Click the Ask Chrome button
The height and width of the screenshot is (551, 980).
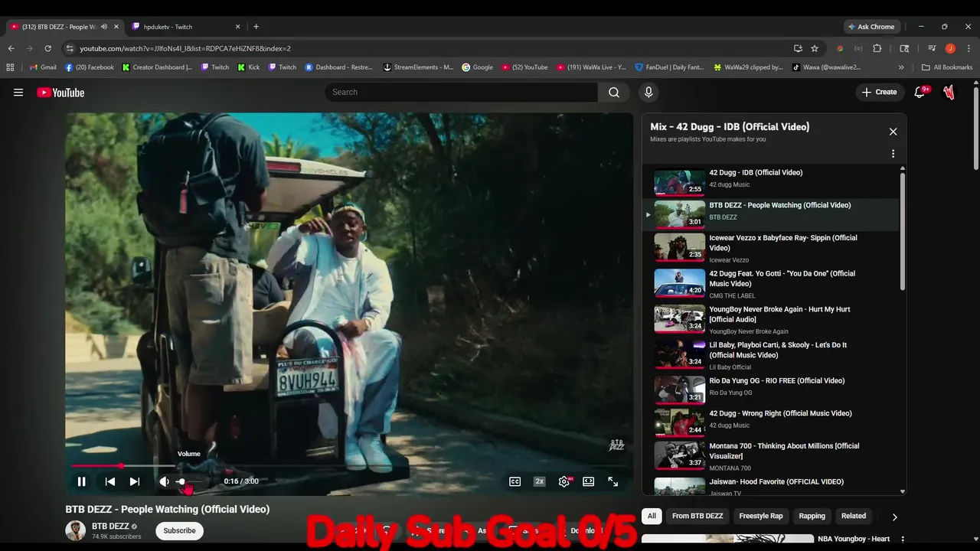[871, 27]
